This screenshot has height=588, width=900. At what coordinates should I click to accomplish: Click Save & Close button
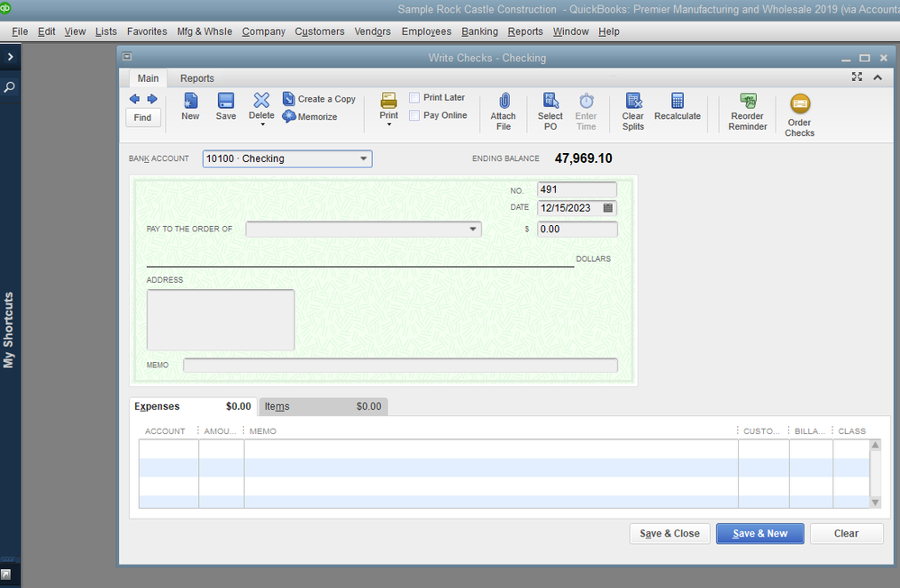coord(670,533)
